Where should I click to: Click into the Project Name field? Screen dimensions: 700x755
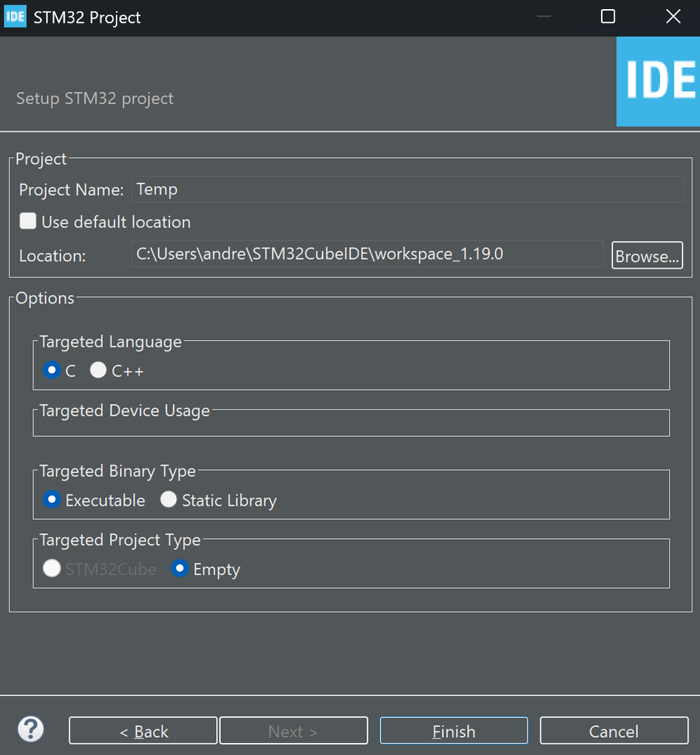tap(407, 189)
